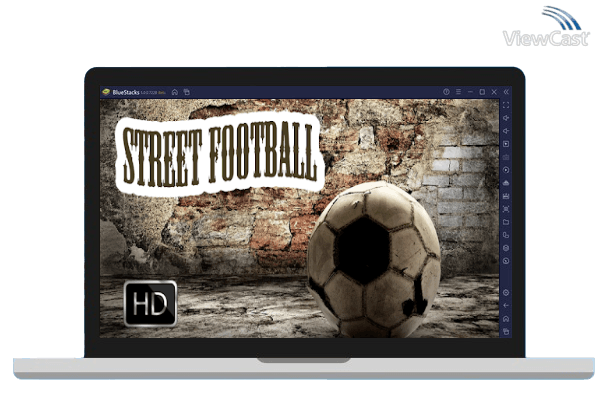The image size is (602, 414).
Task: Click the Street Football title banner
Action: coord(219,154)
